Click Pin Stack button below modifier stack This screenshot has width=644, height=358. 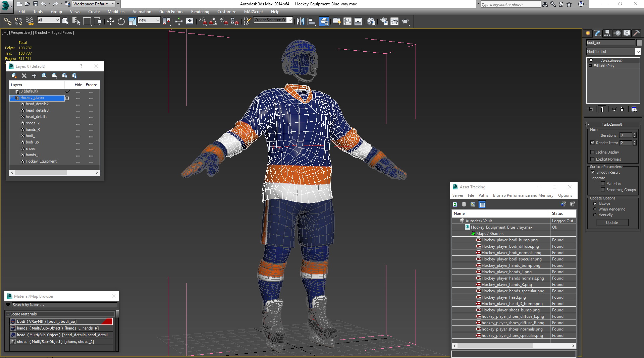click(x=590, y=109)
